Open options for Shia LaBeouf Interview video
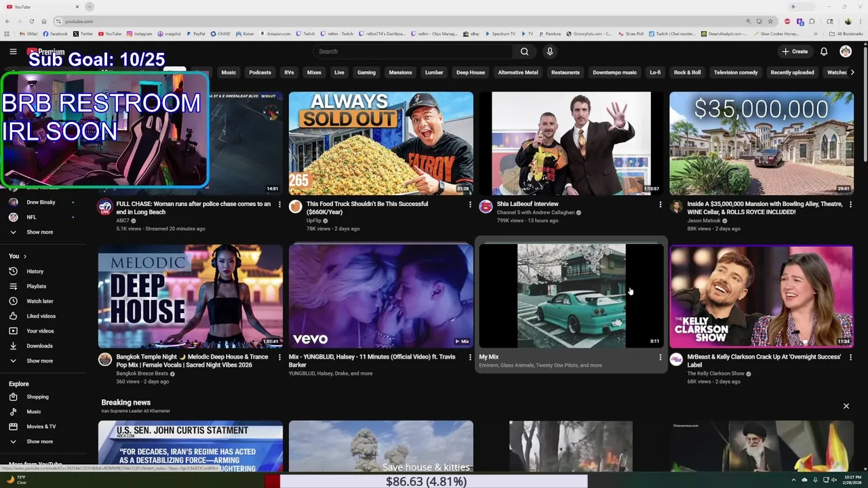868x488 pixels. 660,204
